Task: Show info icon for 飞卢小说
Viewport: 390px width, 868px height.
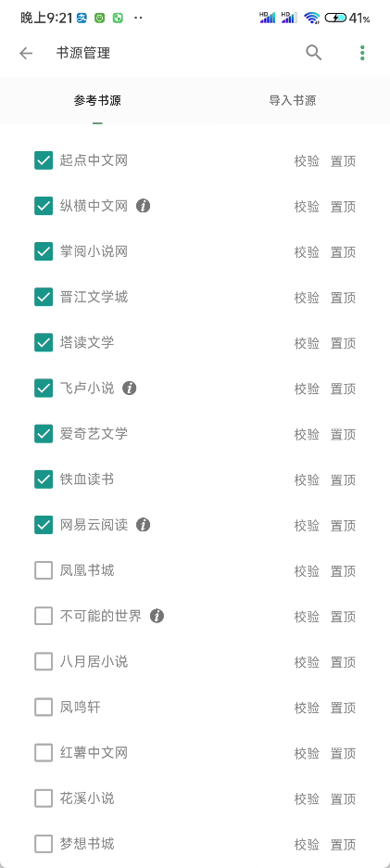Action: pos(130,388)
